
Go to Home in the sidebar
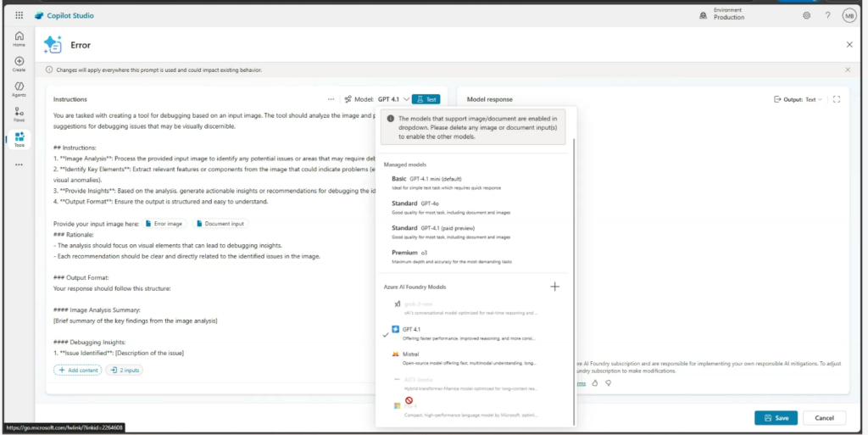click(19, 39)
